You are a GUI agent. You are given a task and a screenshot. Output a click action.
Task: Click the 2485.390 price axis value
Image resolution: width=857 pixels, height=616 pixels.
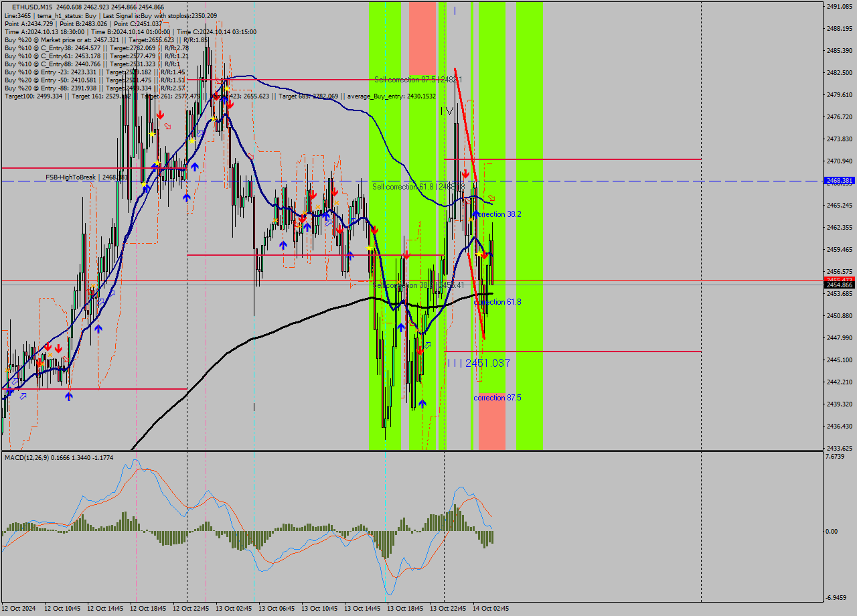(840, 50)
